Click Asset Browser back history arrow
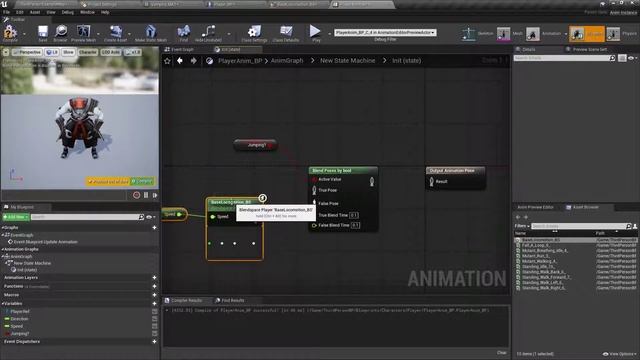The image size is (640, 360). click(518, 217)
